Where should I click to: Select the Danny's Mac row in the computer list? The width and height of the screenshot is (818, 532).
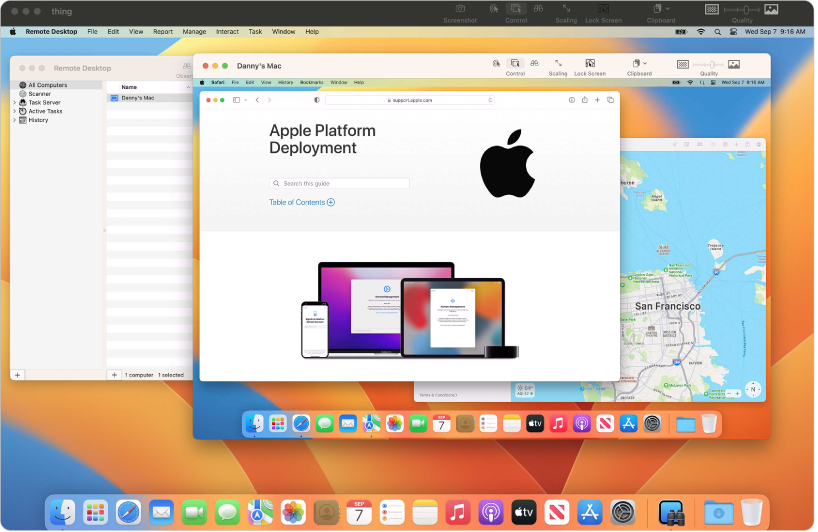coord(150,98)
